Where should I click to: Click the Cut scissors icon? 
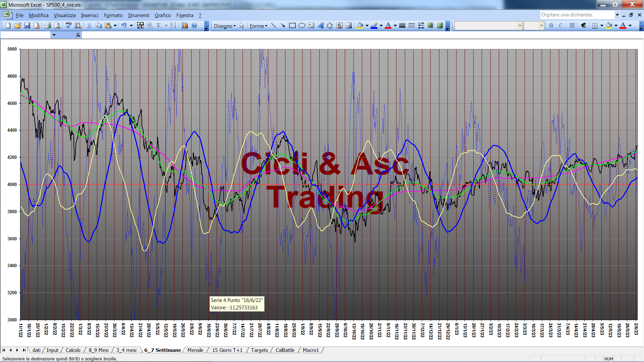click(89, 25)
